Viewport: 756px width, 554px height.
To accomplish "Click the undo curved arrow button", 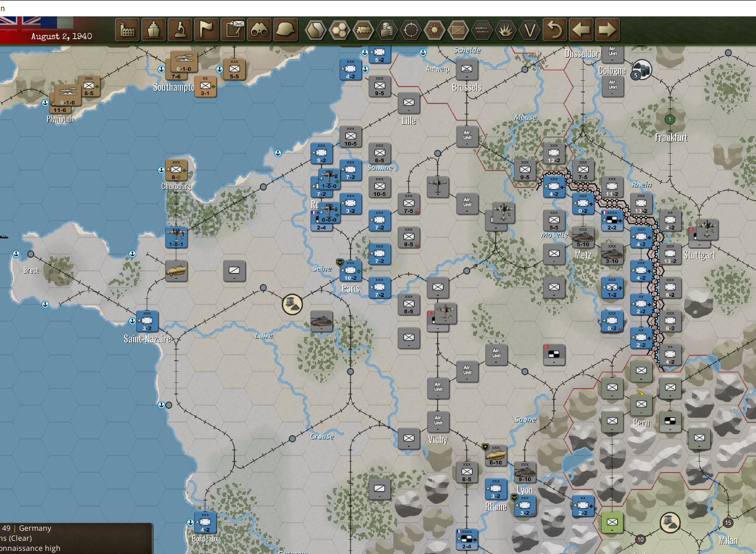I will tap(555, 30).
